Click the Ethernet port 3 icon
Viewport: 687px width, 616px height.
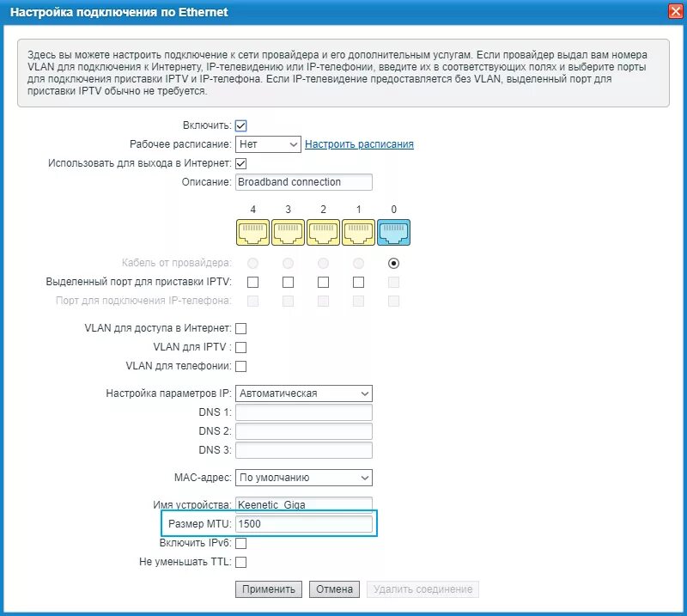pyautogui.click(x=288, y=232)
